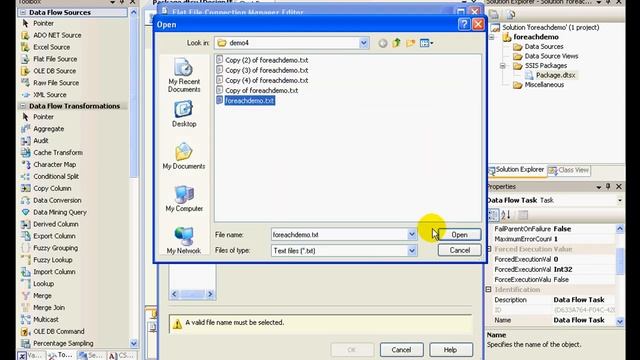Expand the File name dropdown arrow
The width and height of the screenshot is (640, 360).
click(412, 234)
